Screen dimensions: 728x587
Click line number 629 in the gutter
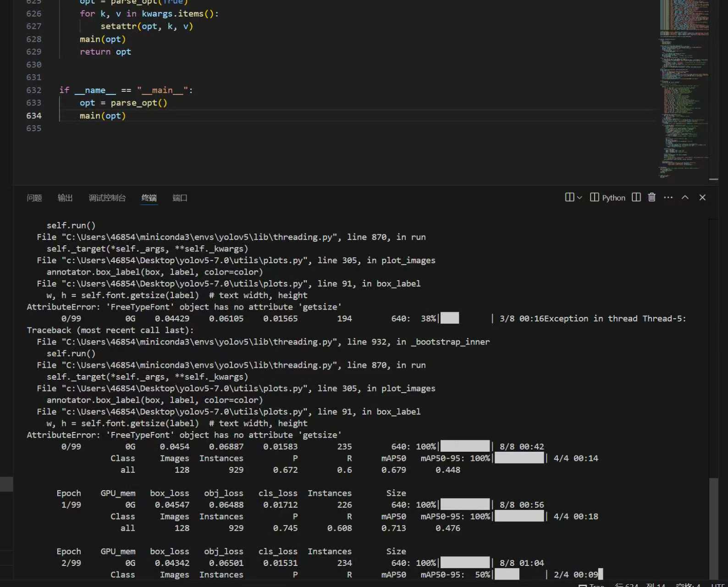tap(34, 52)
